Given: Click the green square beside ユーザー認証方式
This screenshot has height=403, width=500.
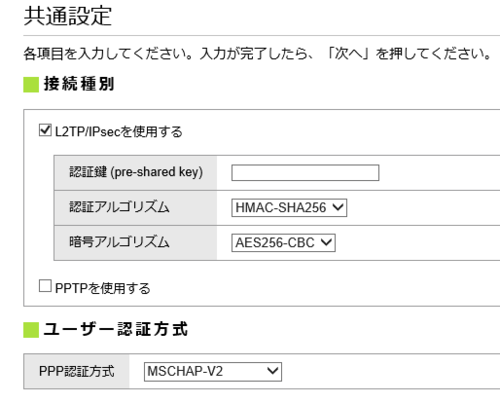Looking at the screenshot, I should click(x=31, y=330).
